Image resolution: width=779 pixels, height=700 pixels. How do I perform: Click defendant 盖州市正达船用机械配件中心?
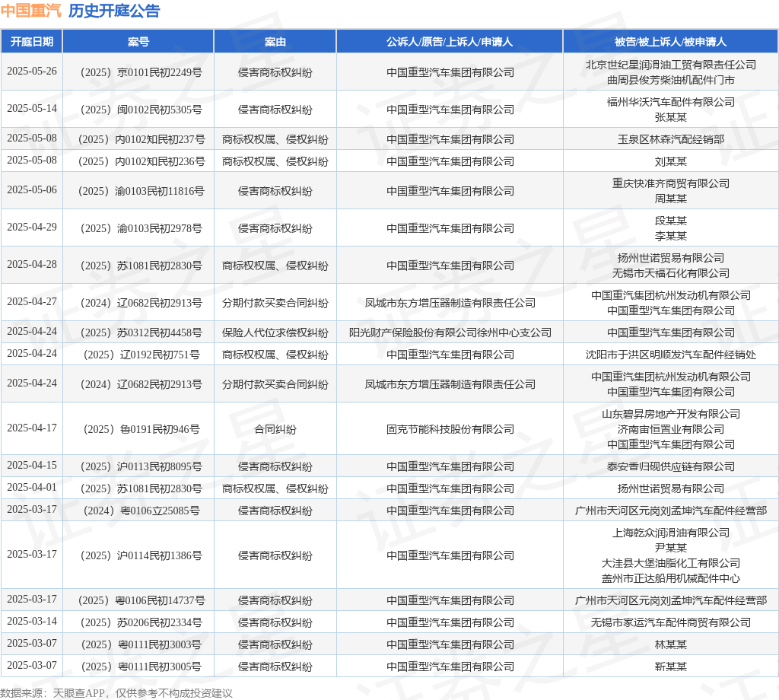click(671, 578)
